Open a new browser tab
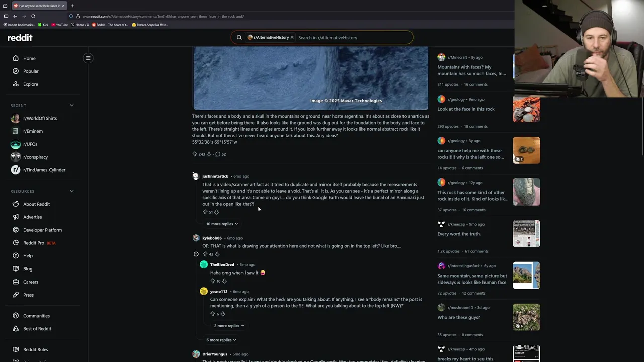Image resolution: width=644 pixels, height=362 pixels. coord(72,6)
